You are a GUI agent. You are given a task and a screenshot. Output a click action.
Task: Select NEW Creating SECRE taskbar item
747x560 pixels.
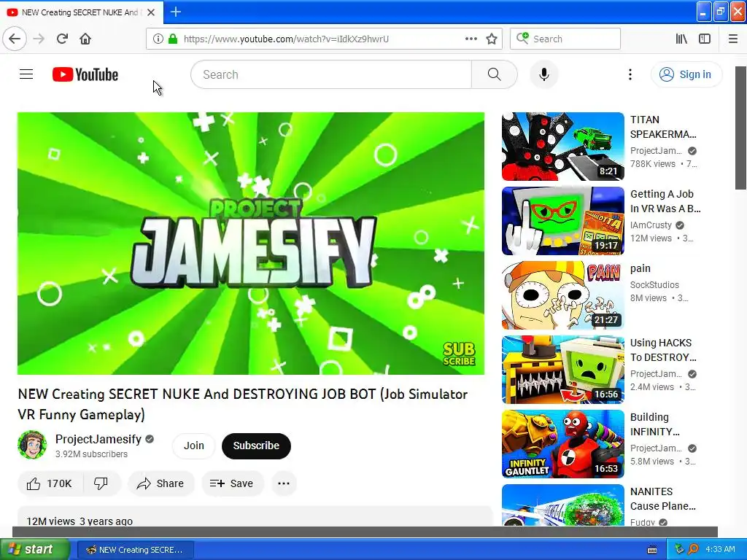[136, 550]
